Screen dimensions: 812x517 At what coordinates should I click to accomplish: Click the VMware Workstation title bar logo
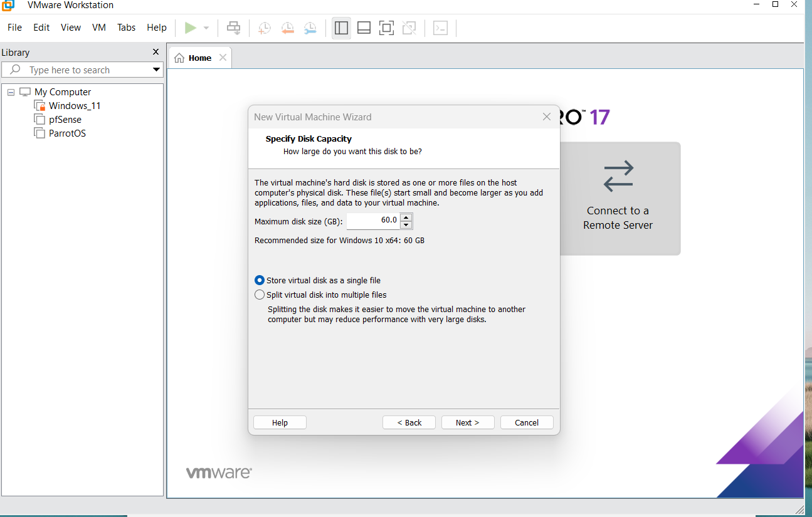coord(8,5)
